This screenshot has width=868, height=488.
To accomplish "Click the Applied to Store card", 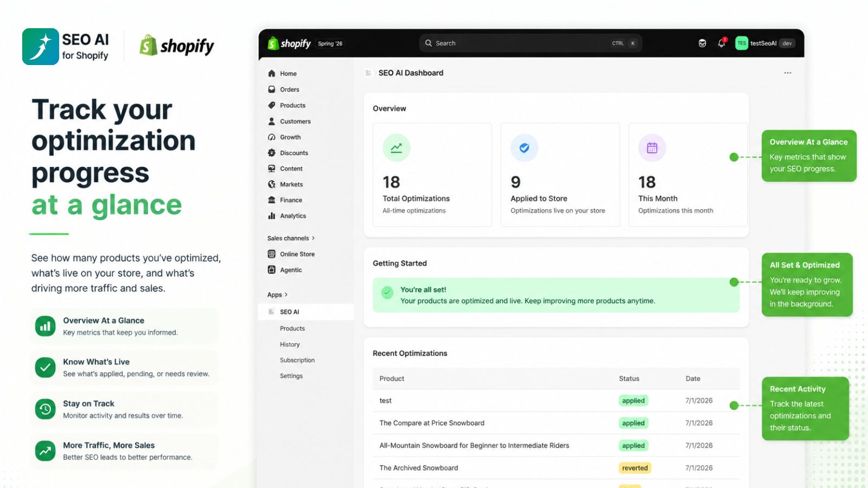I will [x=560, y=175].
